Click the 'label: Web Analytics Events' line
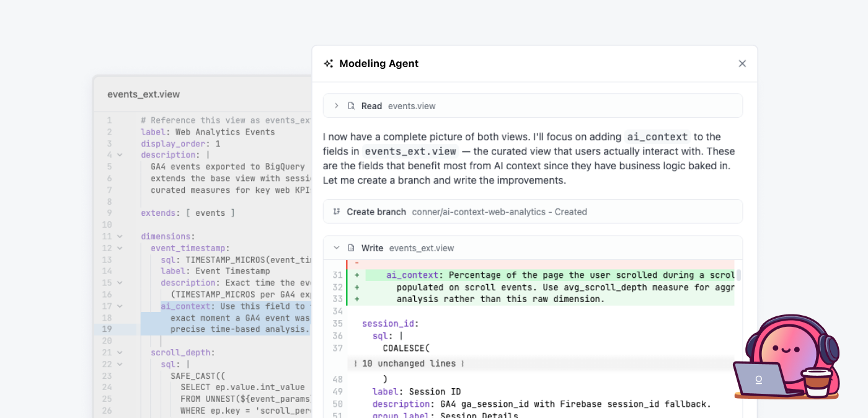Screen dimensions: 868x418 click(208, 132)
